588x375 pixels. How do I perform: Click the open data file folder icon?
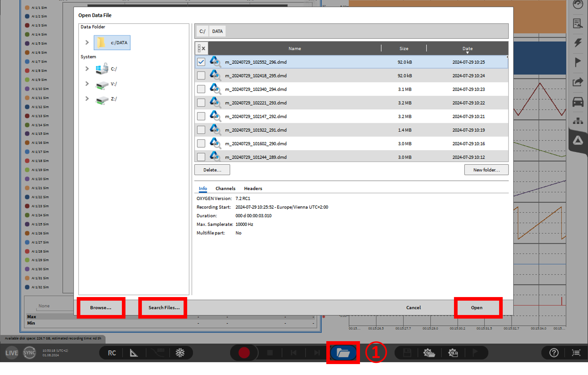[x=343, y=353]
